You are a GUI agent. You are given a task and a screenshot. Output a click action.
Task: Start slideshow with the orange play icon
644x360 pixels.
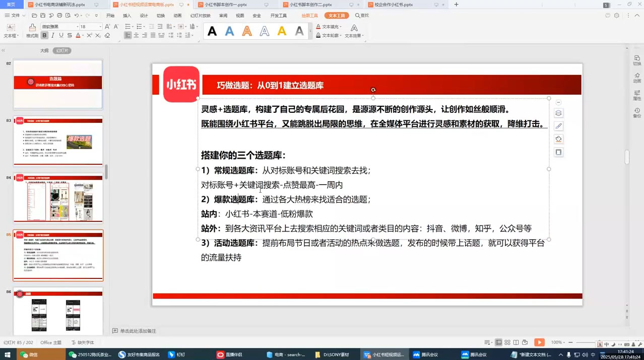(539, 342)
